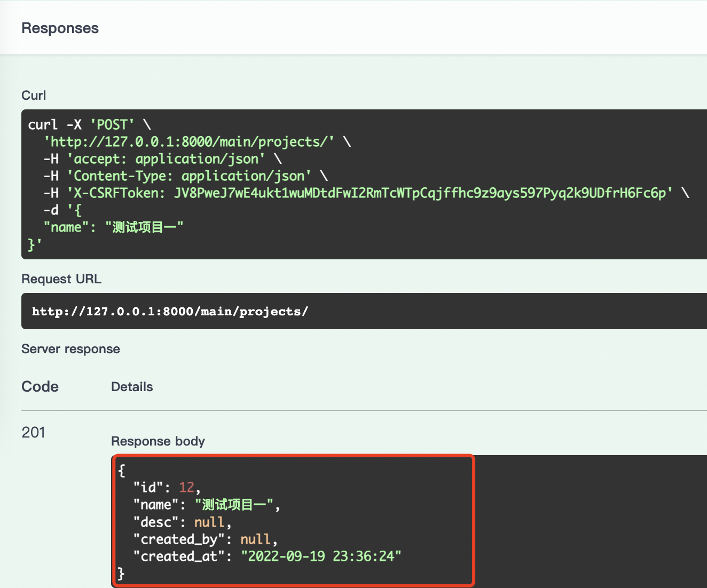Viewport: 707px width, 588px height.
Task: Click the Responses section heading
Action: 60,28
